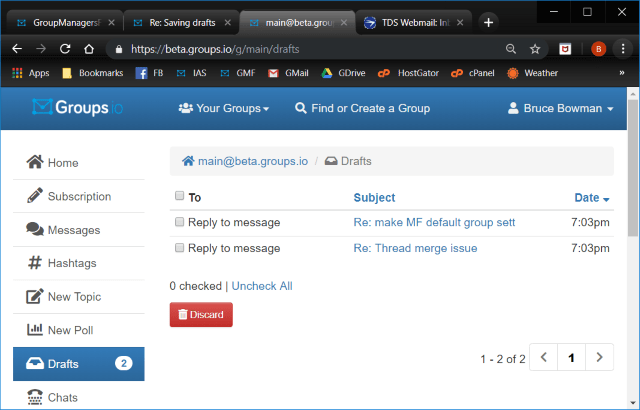Open draft Re: Thread merge issue

[415, 248]
